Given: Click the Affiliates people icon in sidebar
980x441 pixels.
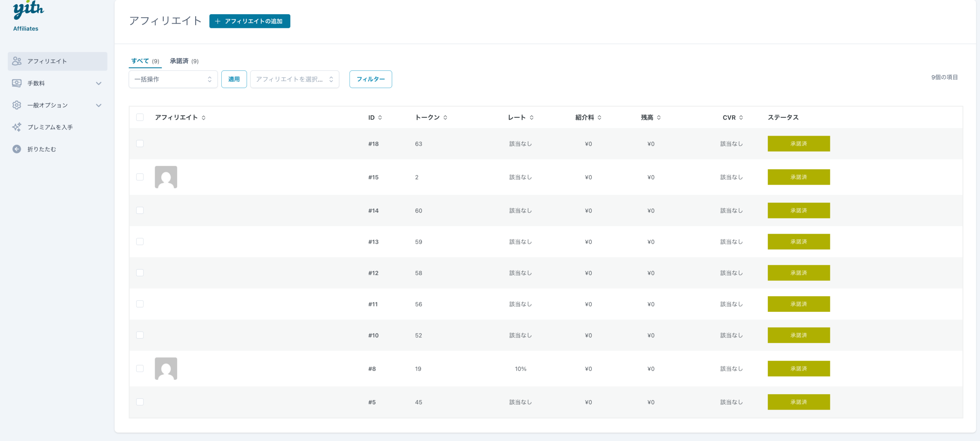Looking at the screenshot, I should (17, 61).
